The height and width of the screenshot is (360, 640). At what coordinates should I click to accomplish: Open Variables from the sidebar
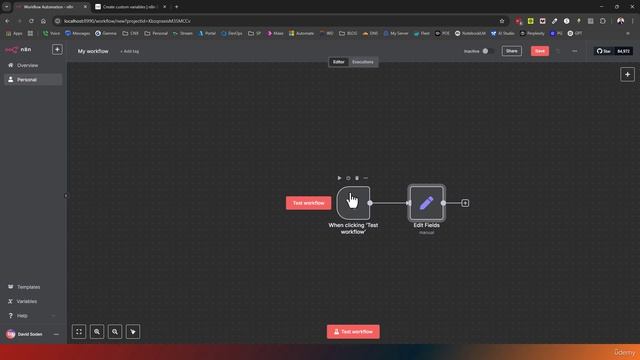pyautogui.click(x=33, y=301)
